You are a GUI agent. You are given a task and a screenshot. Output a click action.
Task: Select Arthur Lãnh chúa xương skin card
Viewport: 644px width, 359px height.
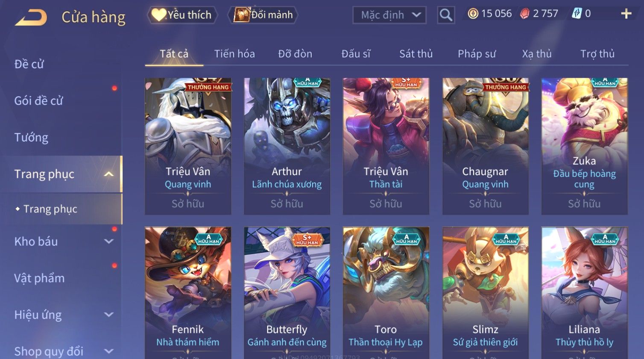pos(287,146)
